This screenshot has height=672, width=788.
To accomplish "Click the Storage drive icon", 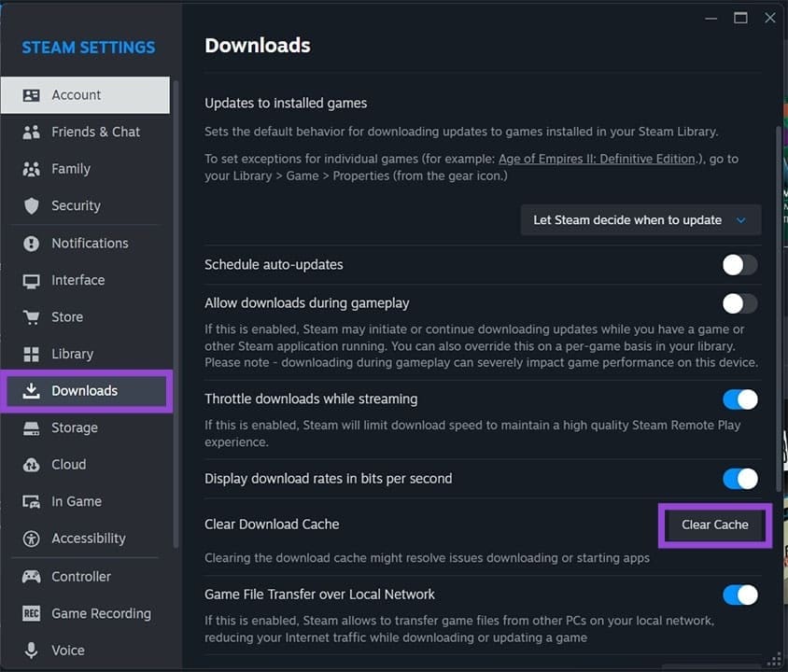I will (31, 427).
